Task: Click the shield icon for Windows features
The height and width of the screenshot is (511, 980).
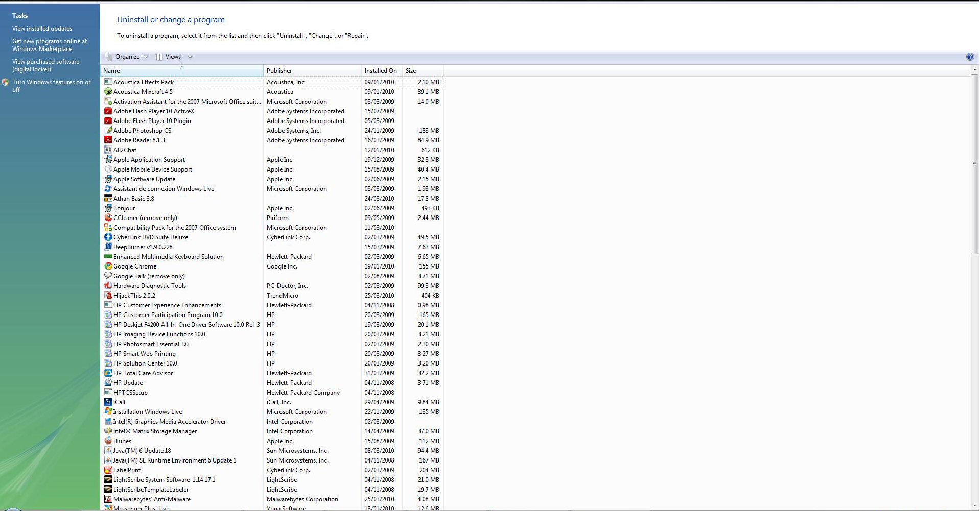Action: tap(5, 82)
